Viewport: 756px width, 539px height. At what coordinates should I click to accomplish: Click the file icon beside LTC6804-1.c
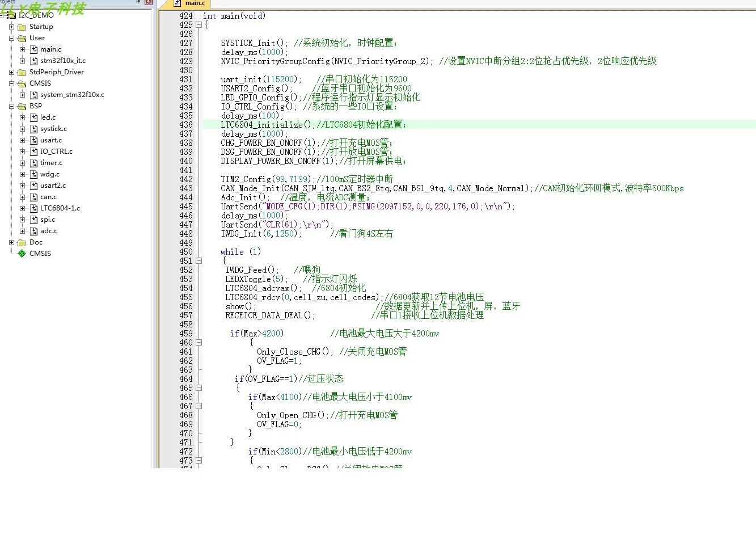33,208
